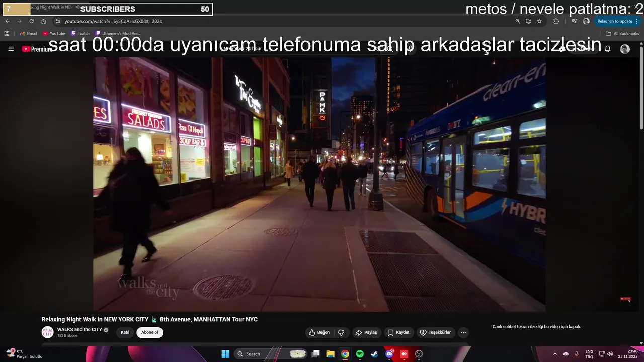The image size is (644, 362).
Task: Switch ENG TRQ input language
Action: point(589,354)
